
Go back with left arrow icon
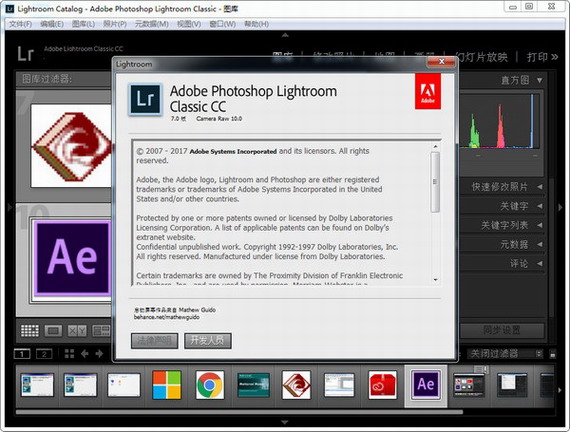pos(84,354)
